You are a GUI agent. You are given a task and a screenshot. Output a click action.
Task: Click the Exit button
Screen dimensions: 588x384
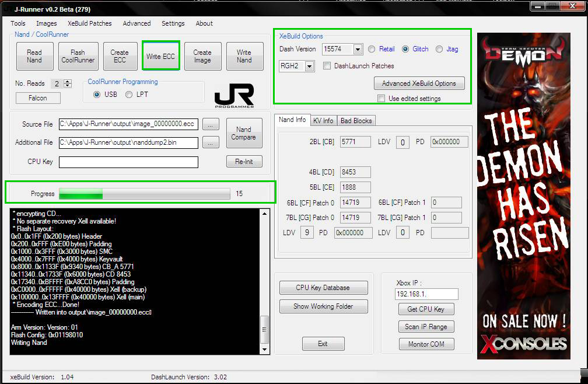click(323, 344)
